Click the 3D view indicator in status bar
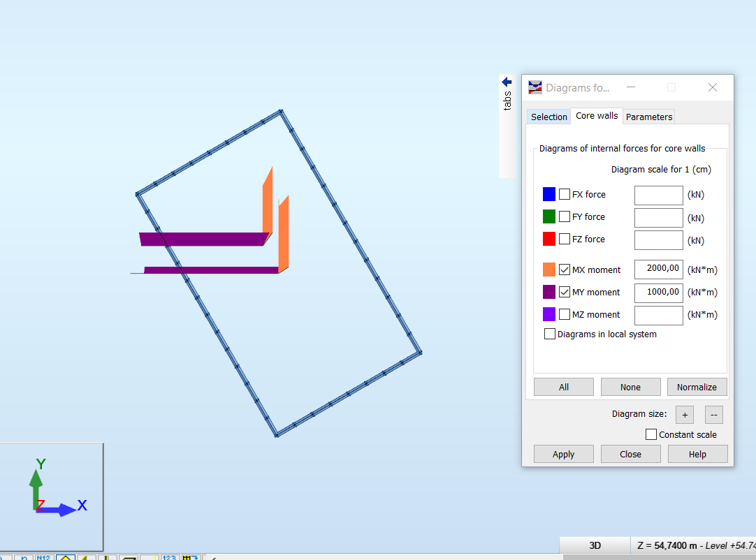Image resolution: width=756 pixels, height=560 pixels. 595,545
